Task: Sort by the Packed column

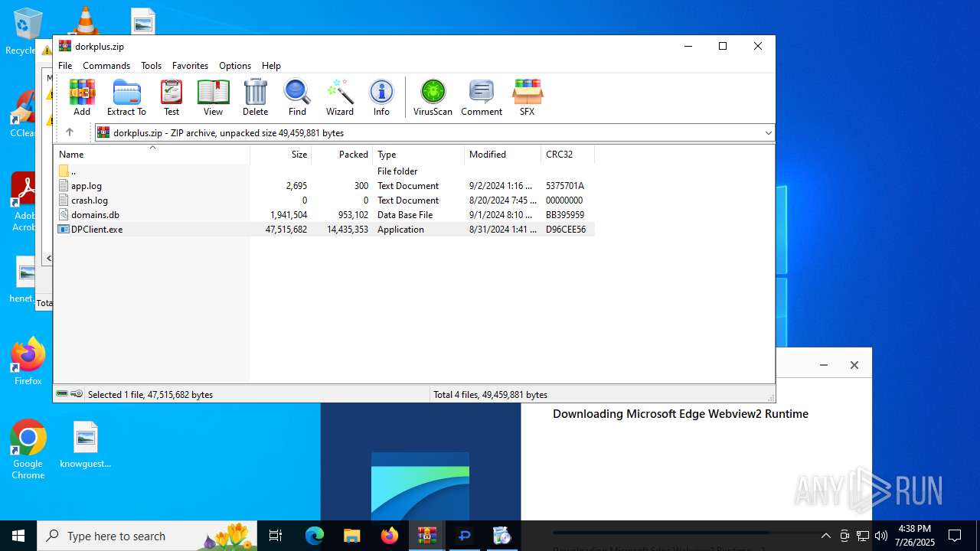Action: coord(341,155)
